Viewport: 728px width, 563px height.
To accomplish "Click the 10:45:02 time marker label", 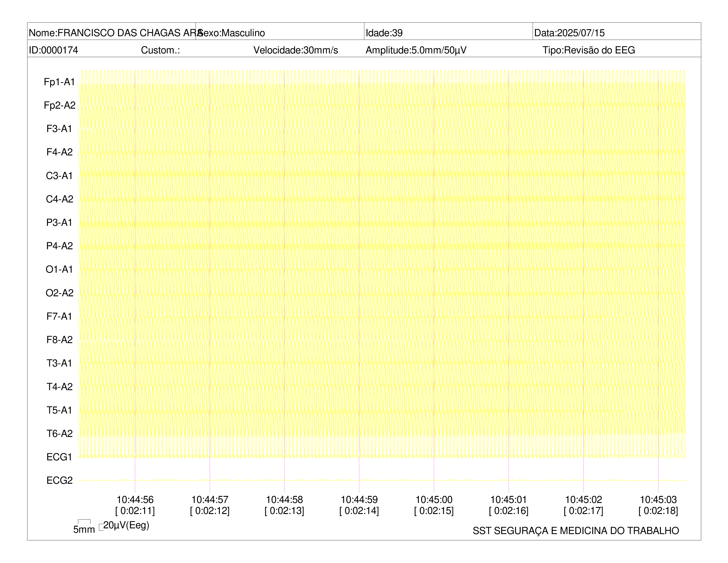I will [584, 500].
